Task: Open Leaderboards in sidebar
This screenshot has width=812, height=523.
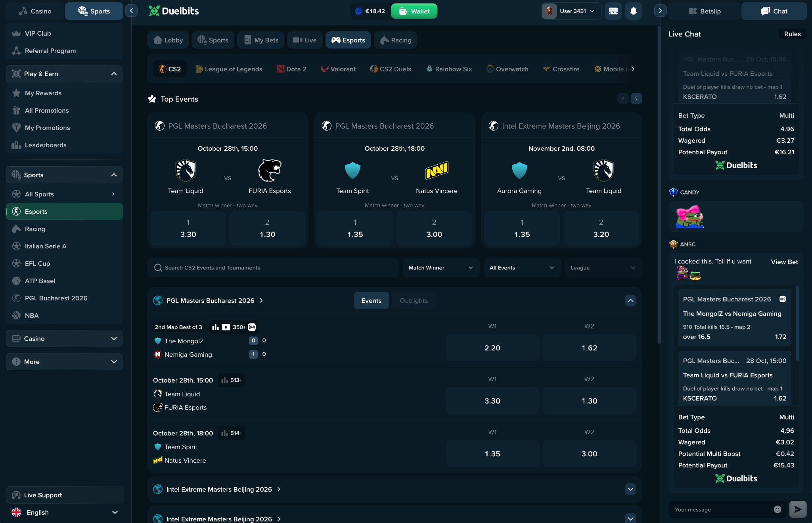Action: 65,145
